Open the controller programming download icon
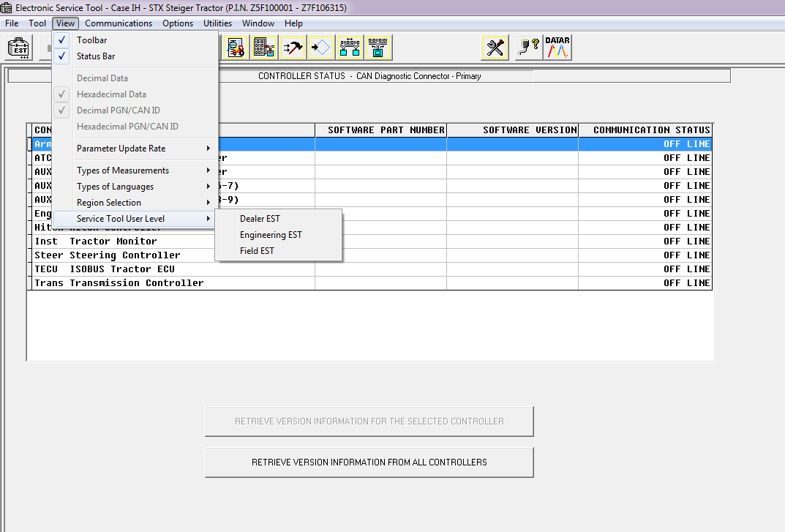Screen dimensions: 785x532 pyautogui.click(x=264, y=47)
